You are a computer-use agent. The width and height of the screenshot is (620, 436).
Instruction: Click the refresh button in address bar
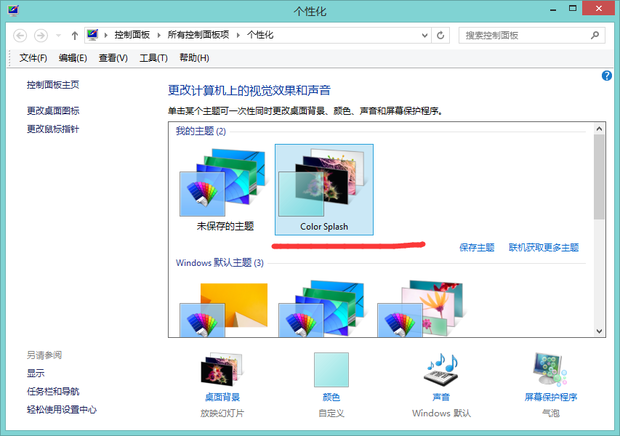coord(441,35)
